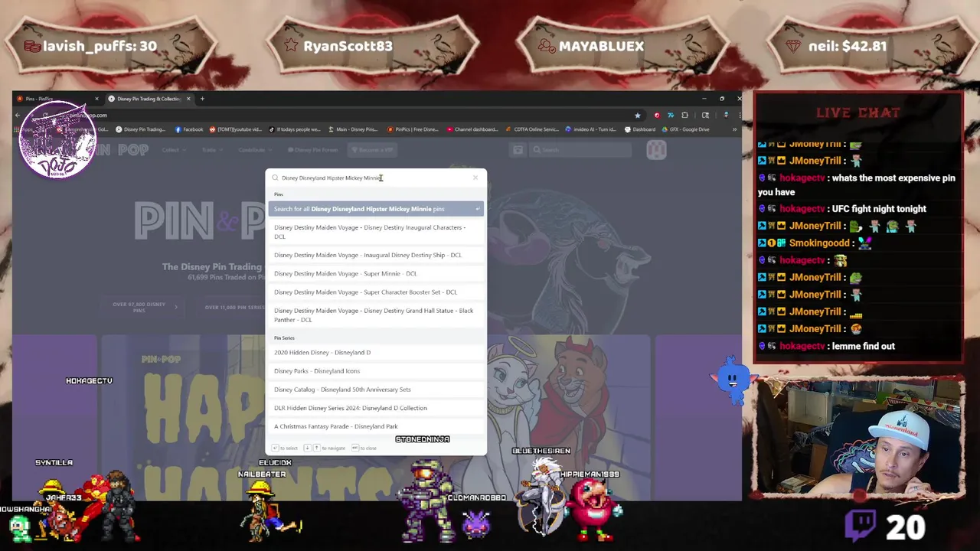Clear the search dialog with the X
Screen dimensions: 980x551
(475, 178)
